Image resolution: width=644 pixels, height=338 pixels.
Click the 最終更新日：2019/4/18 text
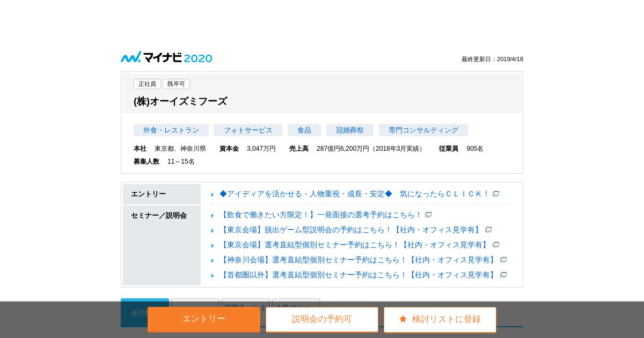(492, 59)
